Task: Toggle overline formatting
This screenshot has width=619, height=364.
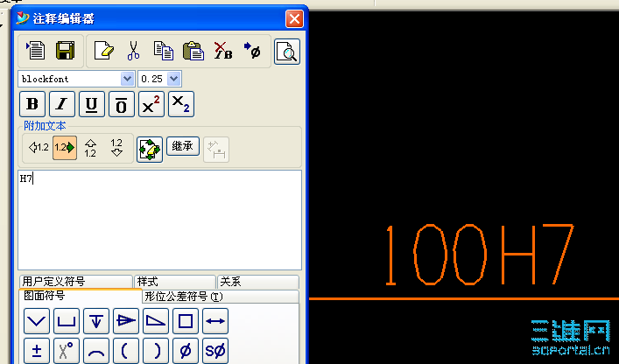Action: (x=122, y=104)
